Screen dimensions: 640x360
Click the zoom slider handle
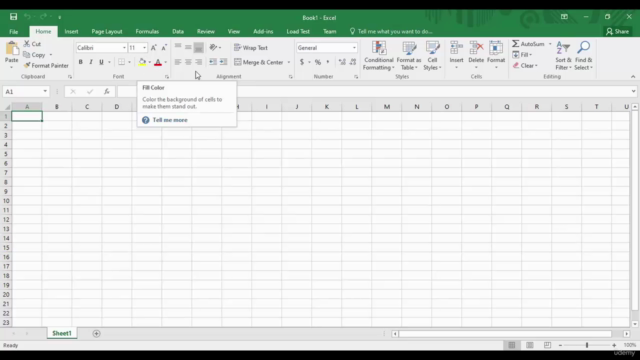point(587,345)
